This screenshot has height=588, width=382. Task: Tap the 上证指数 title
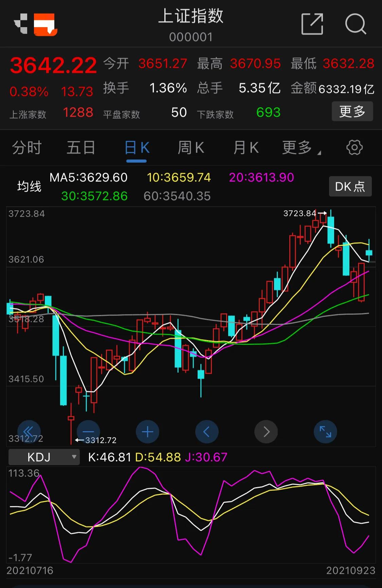(x=191, y=16)
